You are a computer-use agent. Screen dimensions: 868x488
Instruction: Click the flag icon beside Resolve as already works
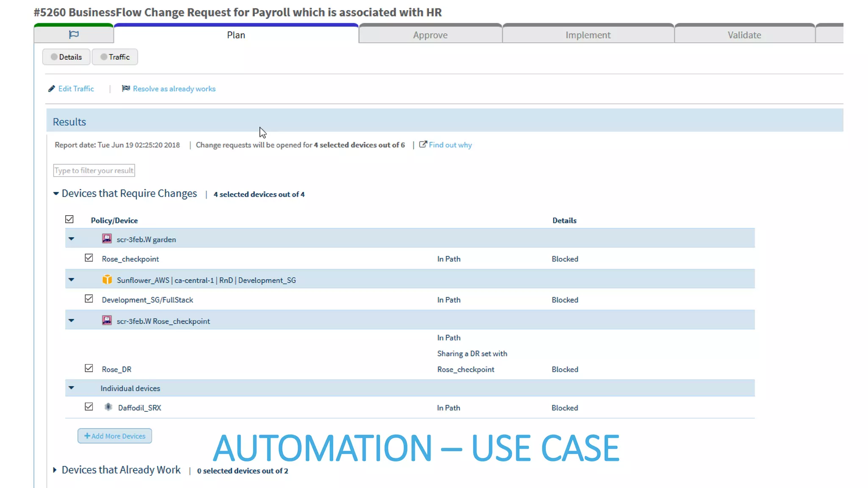click(126, 88)
